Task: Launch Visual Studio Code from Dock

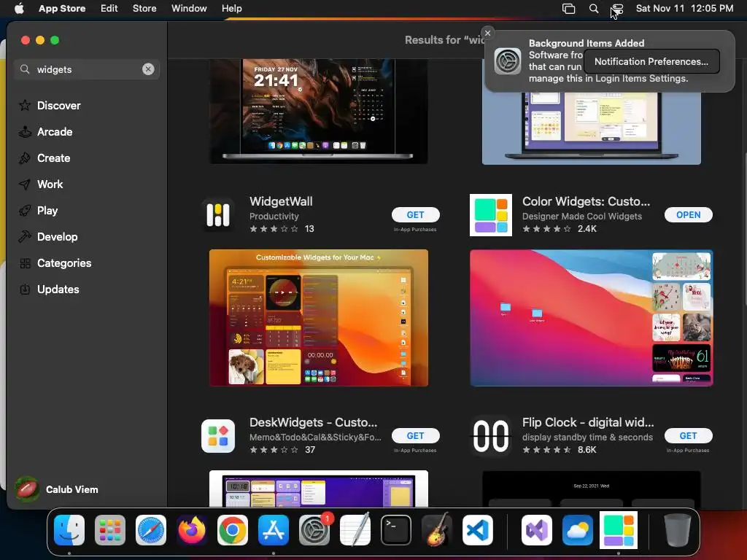Action: tap(477, 530)
